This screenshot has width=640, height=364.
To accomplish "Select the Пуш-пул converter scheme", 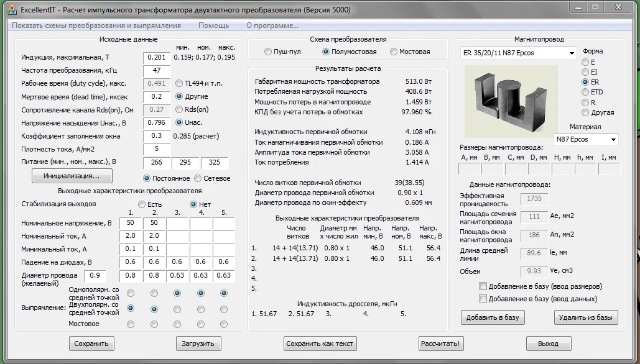I will [268, 52].
